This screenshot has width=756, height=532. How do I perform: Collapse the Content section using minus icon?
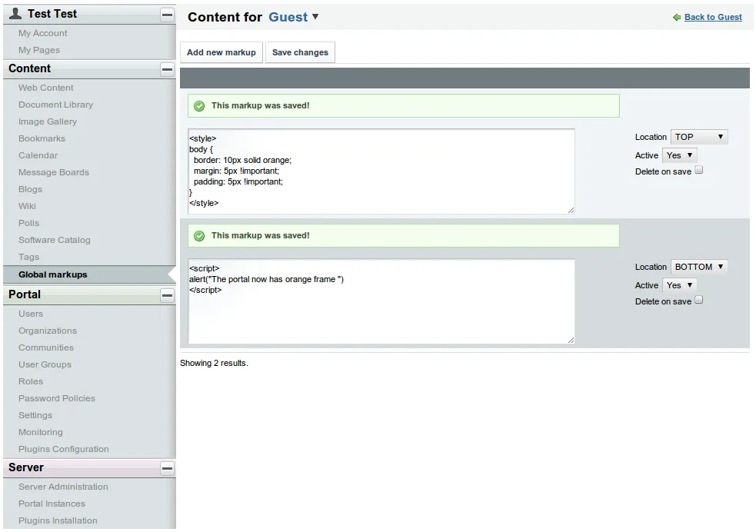(167, 69)
